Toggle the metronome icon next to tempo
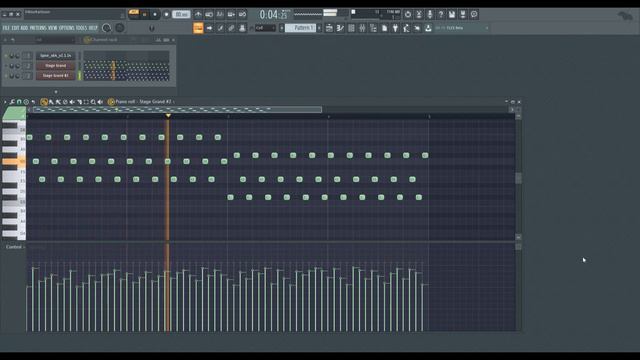 [x=198, y=14]
